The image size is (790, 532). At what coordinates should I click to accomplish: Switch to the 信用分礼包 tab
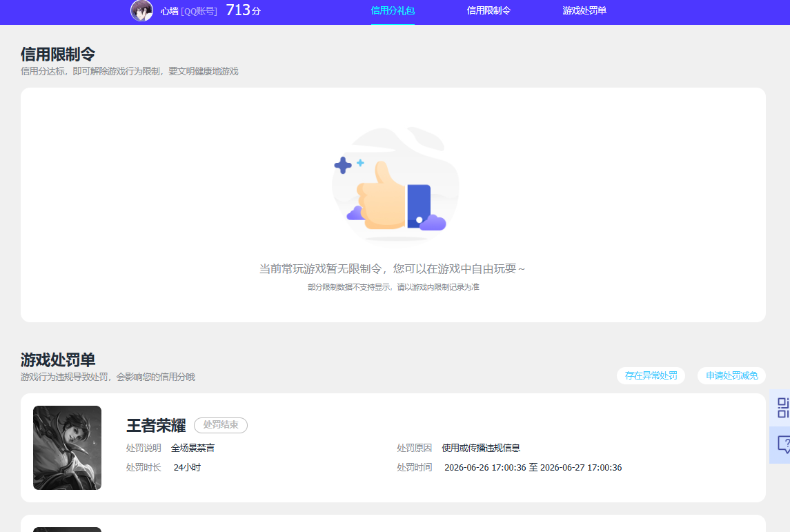[x=393, y=10]
